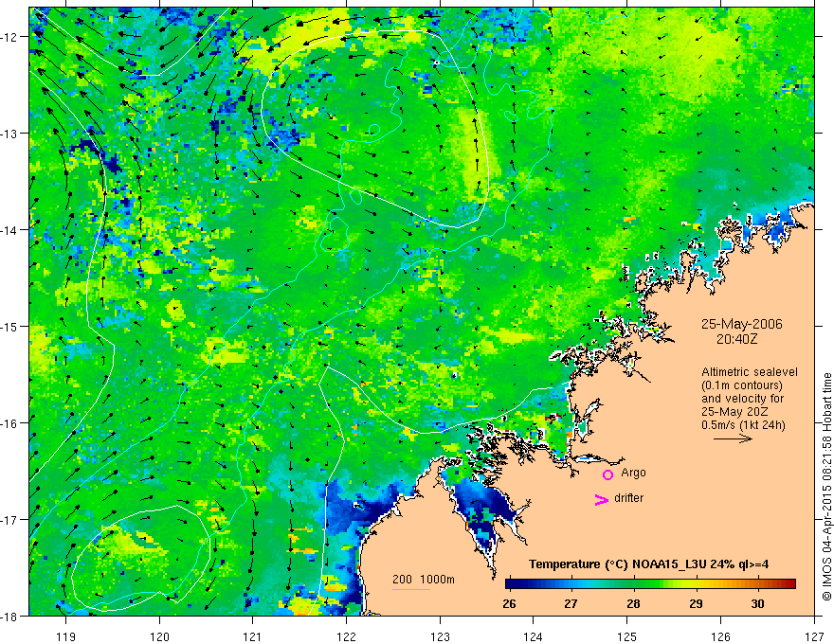The width and height of the screenshot is (834, 644).
Task: Click longitude axis label 126
Action: pyautogui.click(x=720, y=636)
